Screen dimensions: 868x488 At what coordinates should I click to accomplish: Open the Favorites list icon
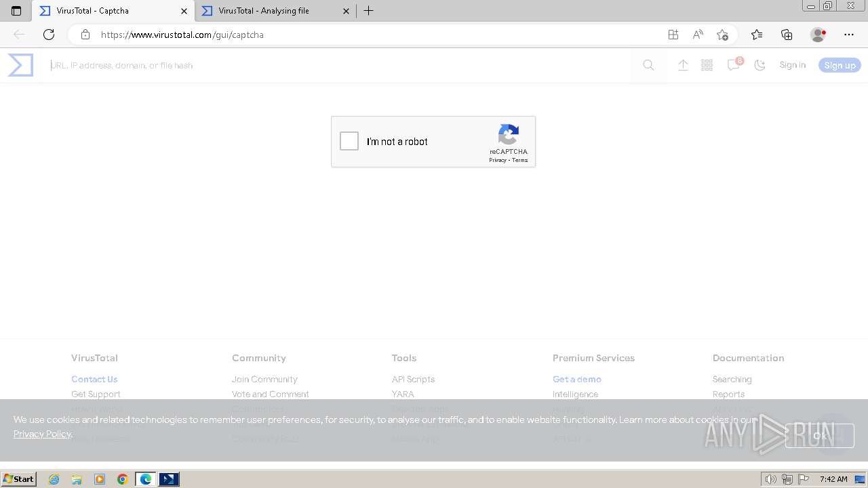(x=757, y=35)
